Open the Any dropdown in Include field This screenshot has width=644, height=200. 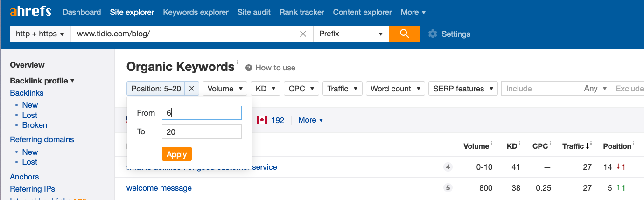(x=595, y=89)
